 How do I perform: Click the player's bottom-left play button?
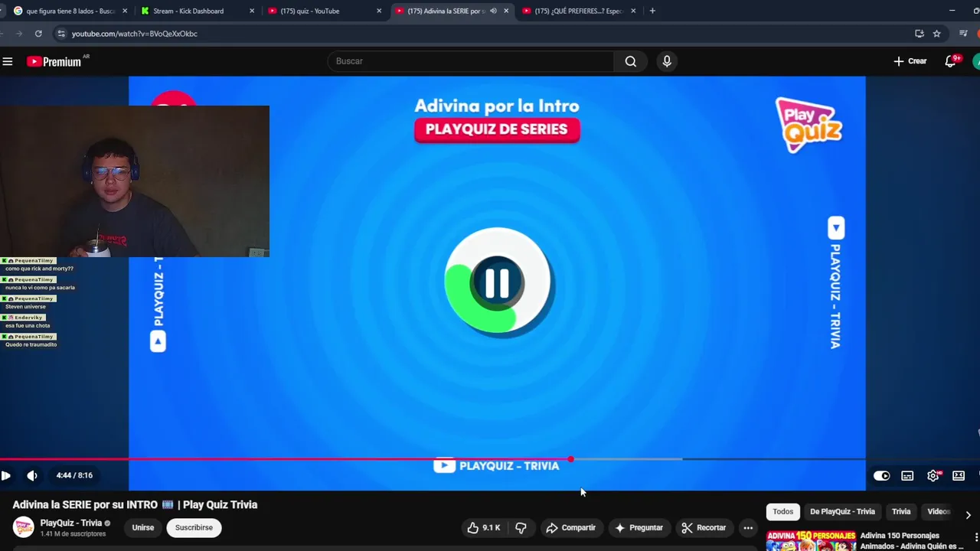pos(5,475)
